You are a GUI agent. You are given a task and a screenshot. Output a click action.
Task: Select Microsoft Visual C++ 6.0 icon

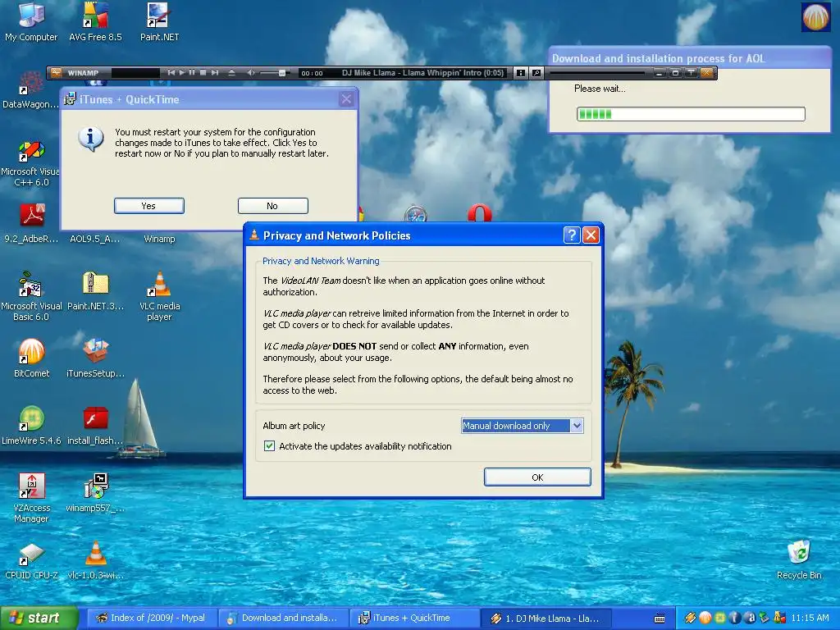tap(31, 164)
